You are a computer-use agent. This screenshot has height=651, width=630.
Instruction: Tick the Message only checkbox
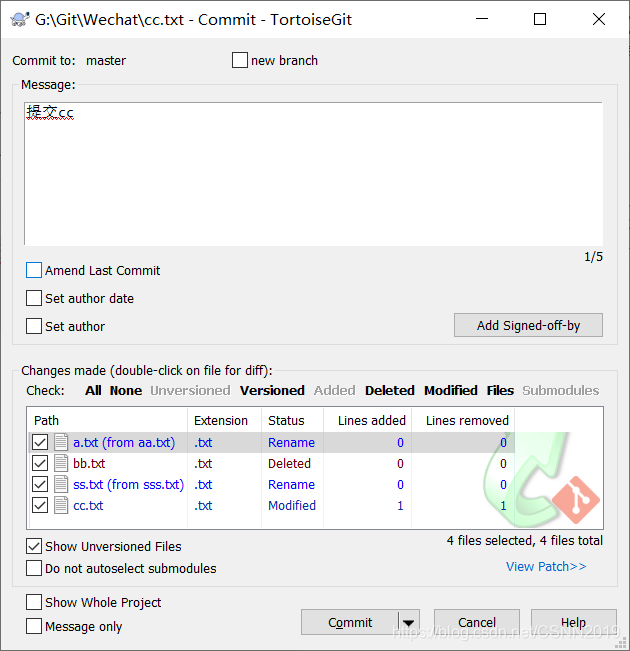[34, 626]
